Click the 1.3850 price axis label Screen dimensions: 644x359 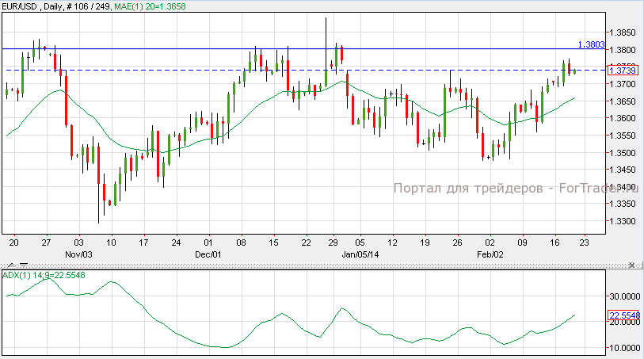tap(623, 32)
